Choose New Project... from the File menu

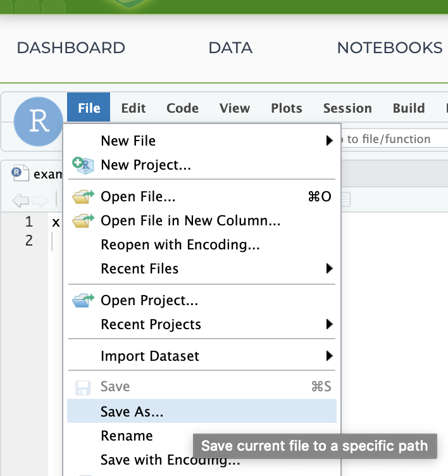202,165
